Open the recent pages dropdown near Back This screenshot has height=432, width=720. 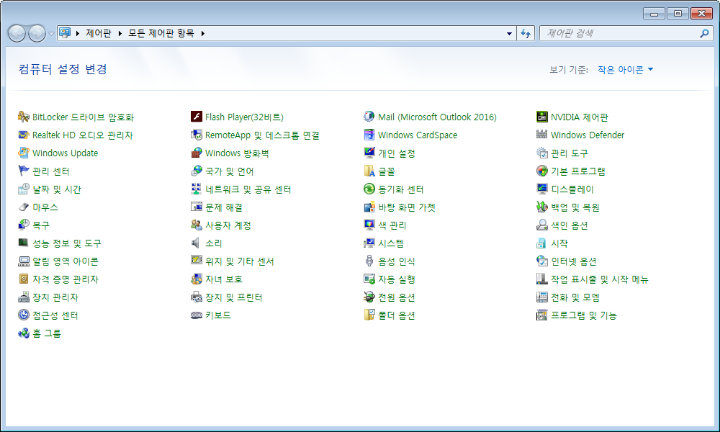pyautogui.click(x=51, y=34)
